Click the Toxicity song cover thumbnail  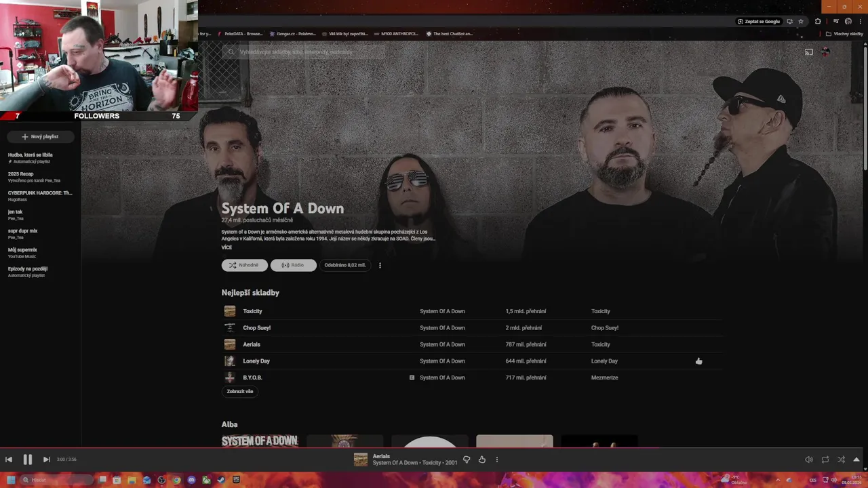coord(230,311)
